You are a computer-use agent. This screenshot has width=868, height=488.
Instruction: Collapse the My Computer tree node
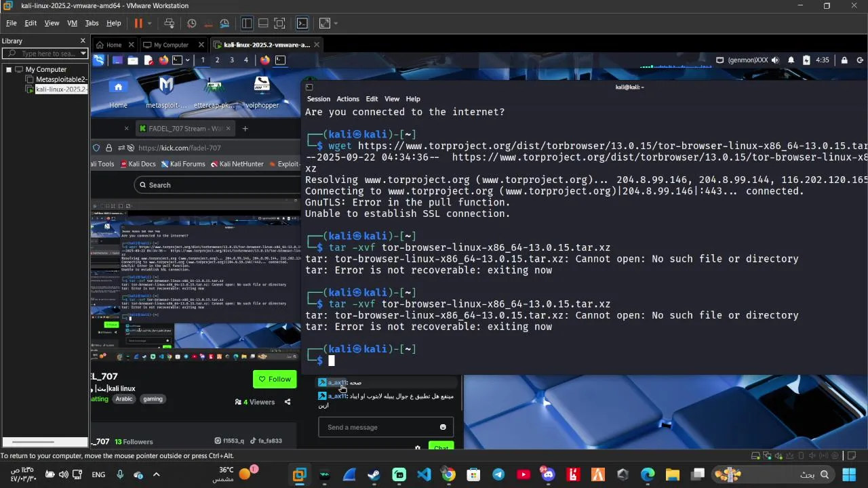(x=9, y=69)
